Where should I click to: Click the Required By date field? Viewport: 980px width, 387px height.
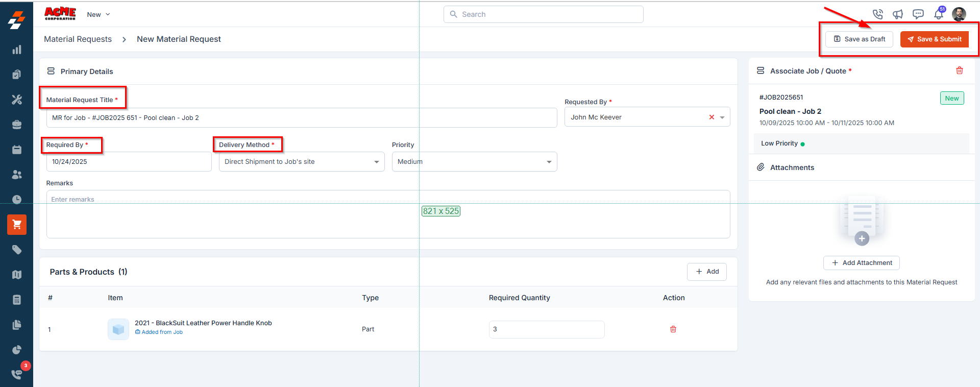(x=129, y=162)
